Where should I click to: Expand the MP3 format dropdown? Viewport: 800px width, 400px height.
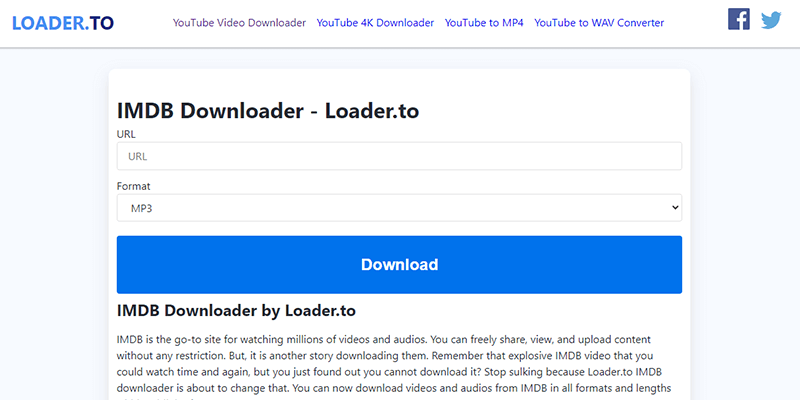click(x=399, y=208)
